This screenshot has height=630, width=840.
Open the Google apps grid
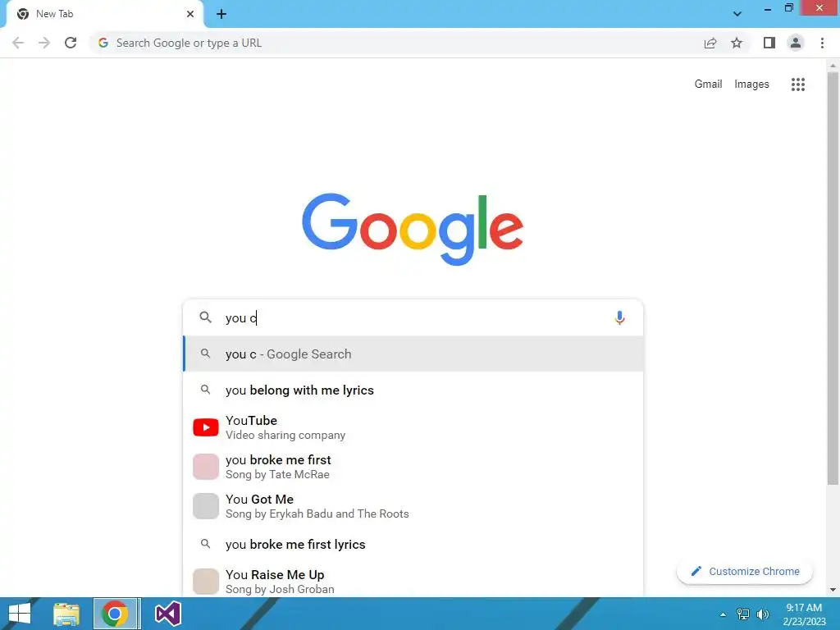tap(798, 84)
